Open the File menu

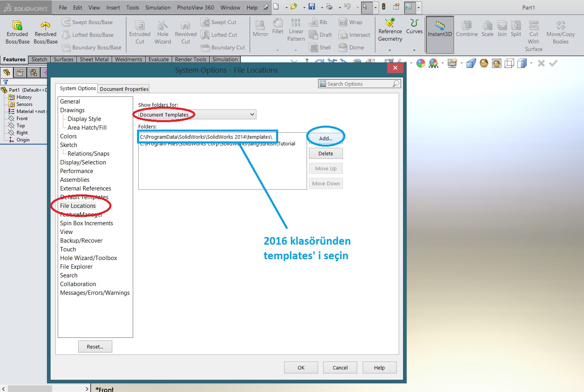point(63,8)
